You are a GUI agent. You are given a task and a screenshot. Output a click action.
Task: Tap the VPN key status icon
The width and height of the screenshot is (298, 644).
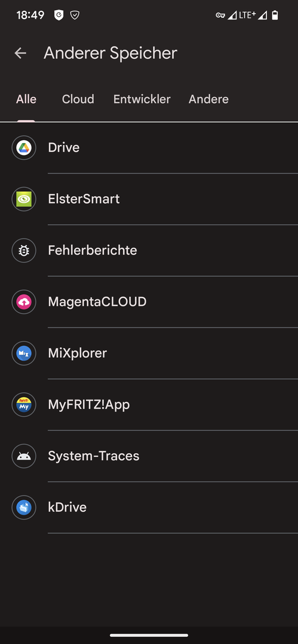click(x=220, y=16)
